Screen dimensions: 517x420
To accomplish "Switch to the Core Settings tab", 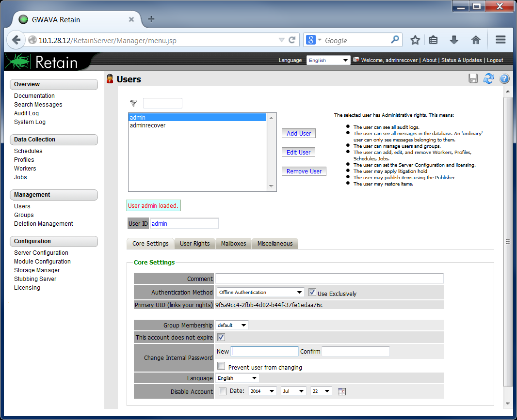I will click(150, 244).
